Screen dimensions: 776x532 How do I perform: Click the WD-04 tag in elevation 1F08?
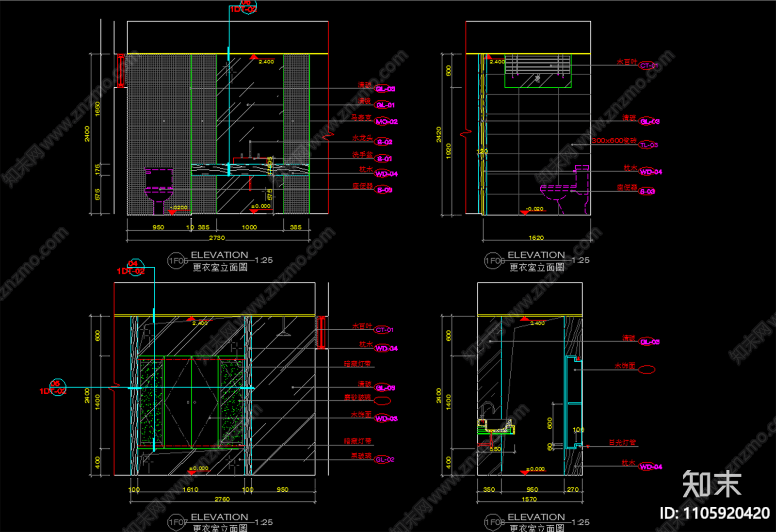click(x=650, y=467)
